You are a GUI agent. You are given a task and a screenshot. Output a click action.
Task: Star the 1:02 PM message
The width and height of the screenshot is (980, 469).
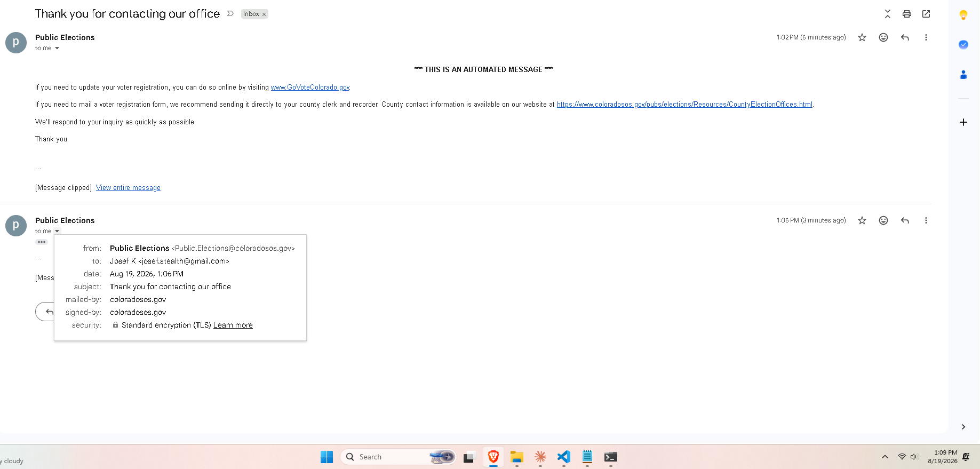tap(862, 37)
